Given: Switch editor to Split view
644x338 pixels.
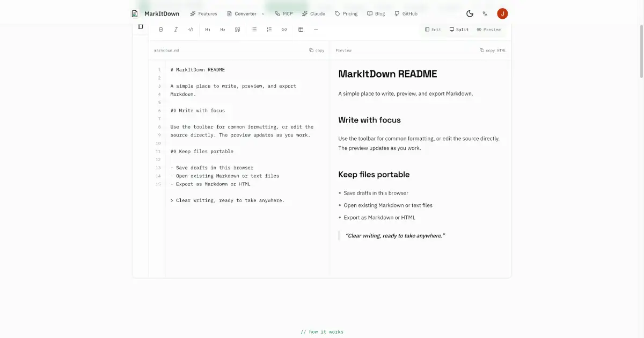Looking at the screenshot, I should (x=459, y=30).
